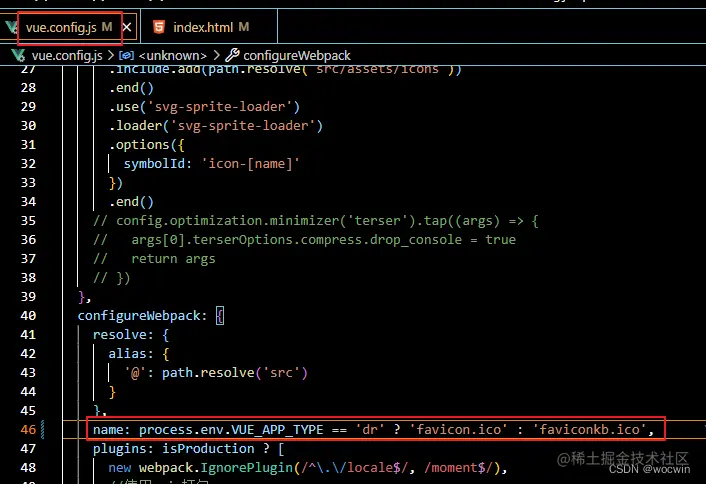Click the Vue icon in the breadcrumb
Viewport: 706px width, 484px height.
click(x=18, y=55)
